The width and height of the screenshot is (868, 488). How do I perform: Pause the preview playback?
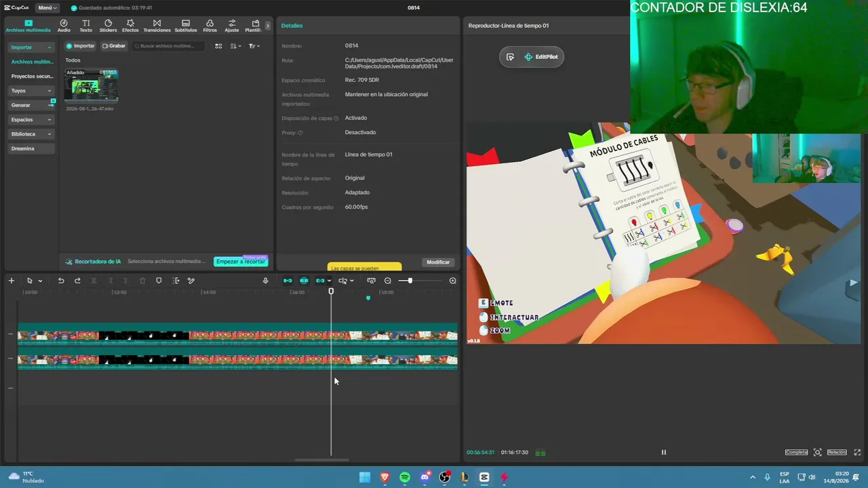click(x=664, y=452)
